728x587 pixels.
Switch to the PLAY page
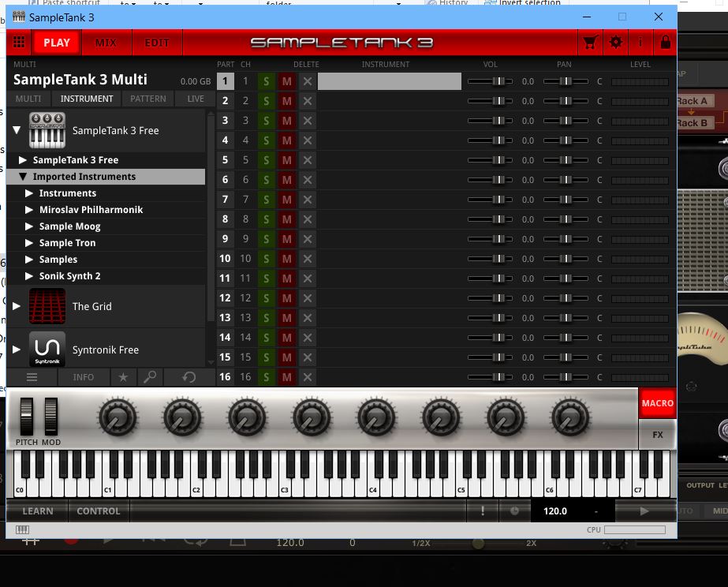click(57, 43)
